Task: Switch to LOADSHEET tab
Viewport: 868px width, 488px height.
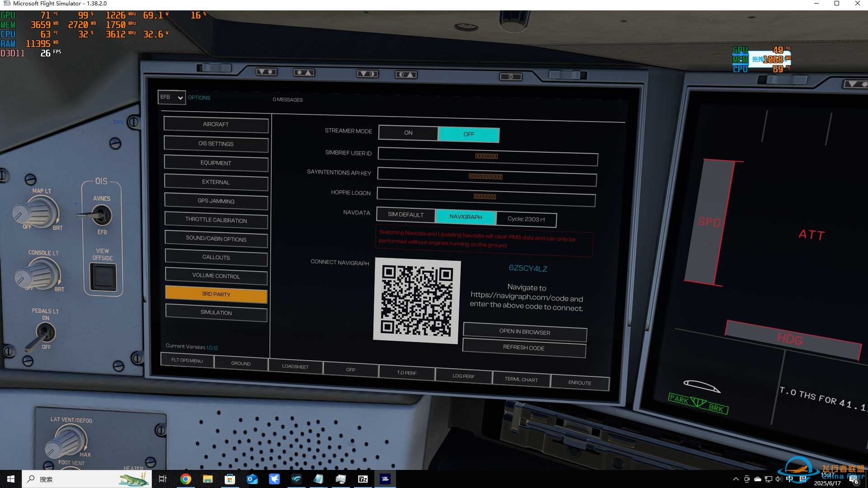Action: 295,366
